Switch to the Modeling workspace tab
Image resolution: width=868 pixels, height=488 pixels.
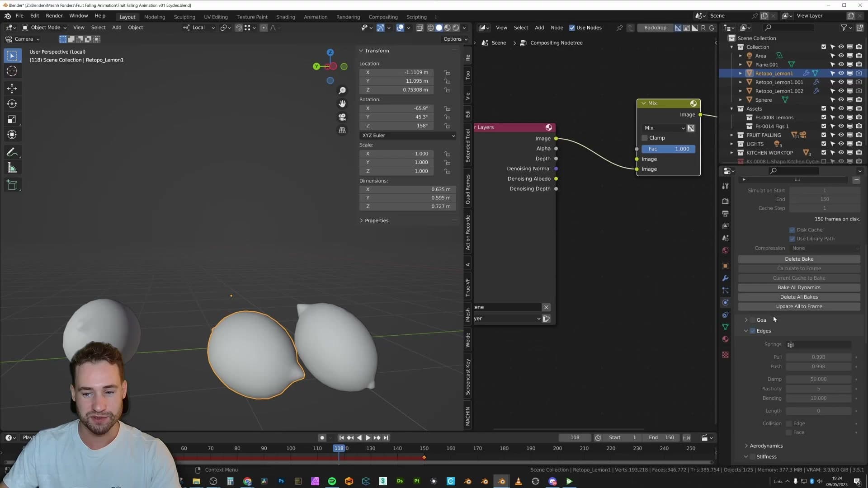155,17
